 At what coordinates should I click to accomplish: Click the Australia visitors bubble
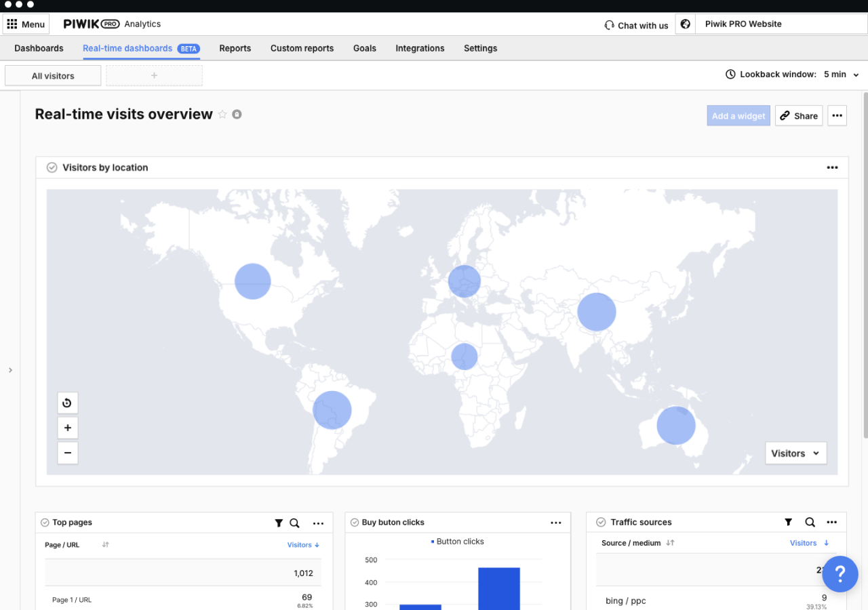pos(676,426)
